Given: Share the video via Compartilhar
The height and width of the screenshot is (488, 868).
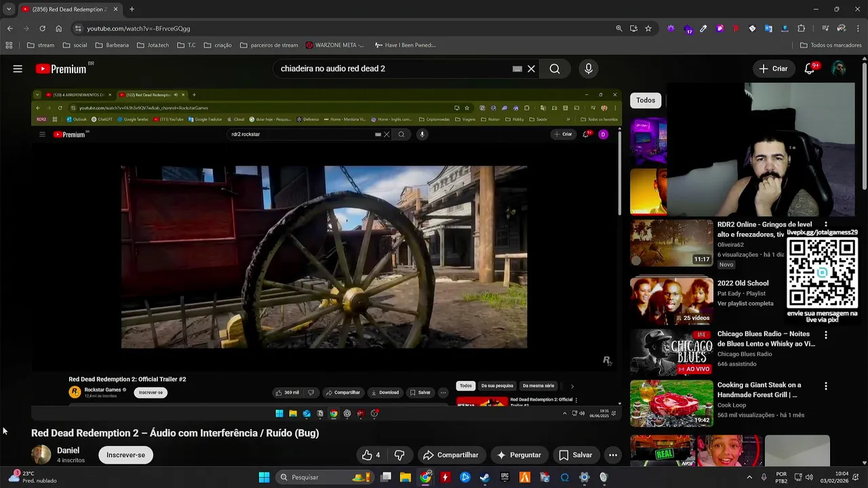Looking at the screenshot, I should (451, 455).
